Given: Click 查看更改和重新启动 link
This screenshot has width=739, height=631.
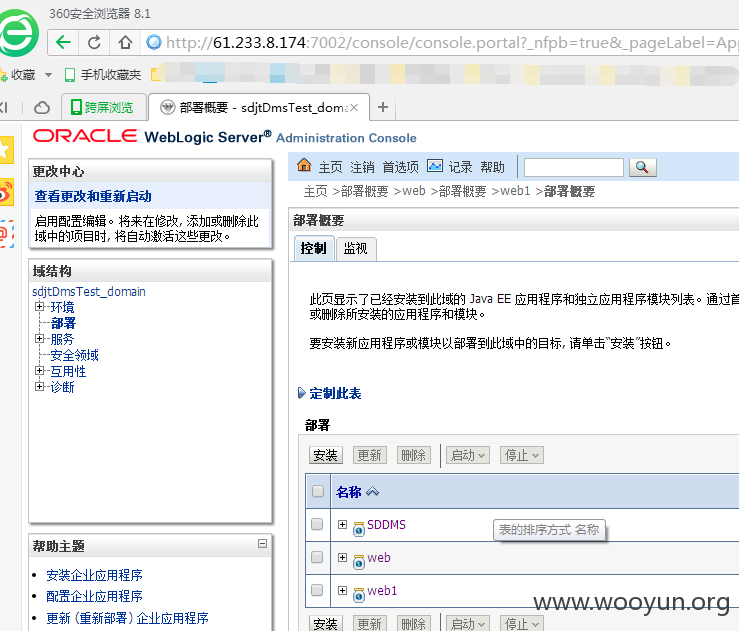Looking at the screenshot, I should [x=93, y=196].
